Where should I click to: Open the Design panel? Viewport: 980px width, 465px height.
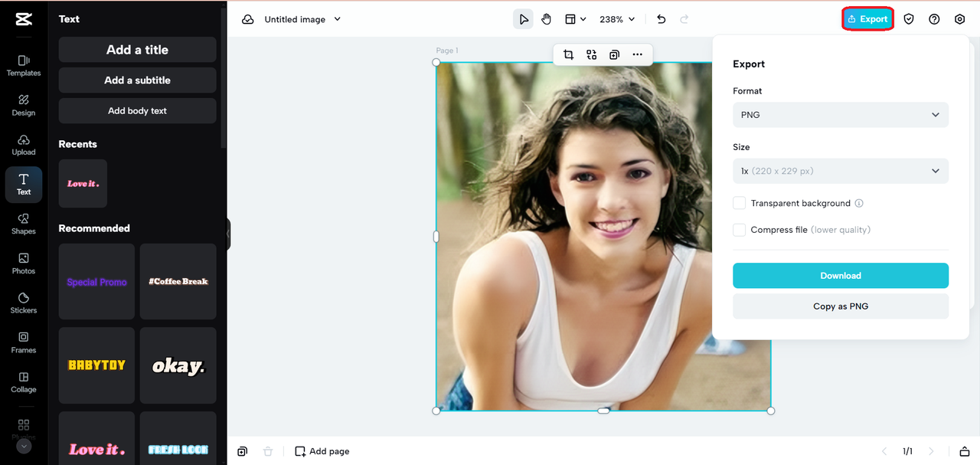pos(24,105)
